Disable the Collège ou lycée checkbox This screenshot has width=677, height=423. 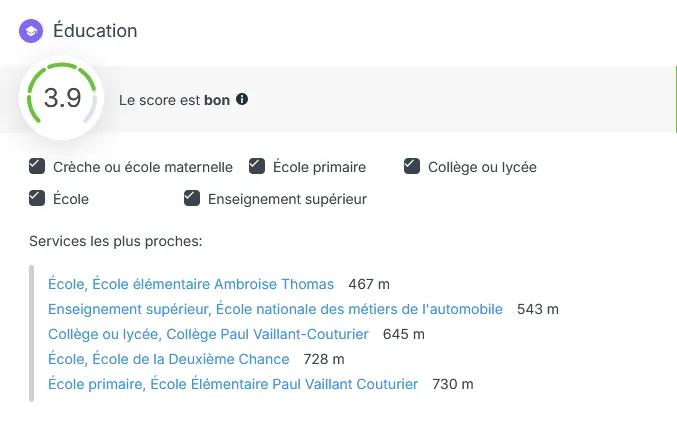coord(411,166)
